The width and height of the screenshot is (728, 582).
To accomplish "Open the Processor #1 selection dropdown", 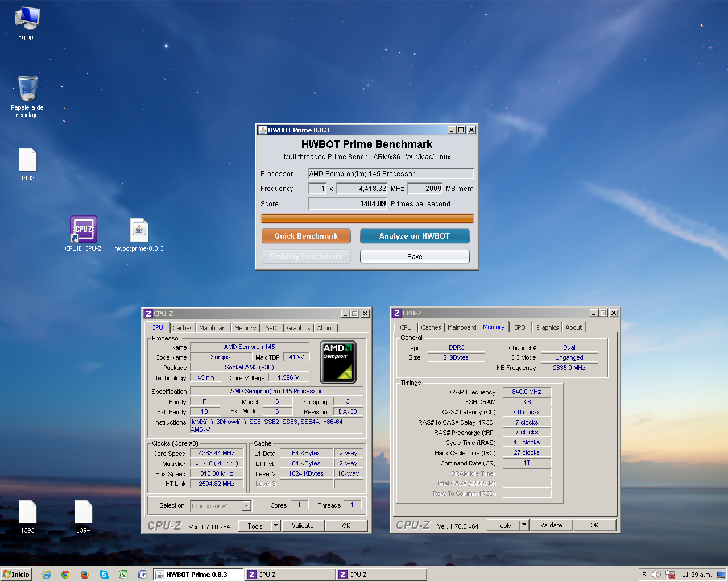I will 221,505.
